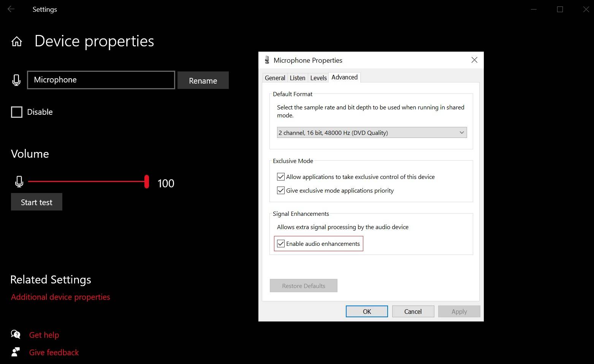Open Settings home via the house icon
This screenshot has height=364, width=594.
(x=16, y=41)
